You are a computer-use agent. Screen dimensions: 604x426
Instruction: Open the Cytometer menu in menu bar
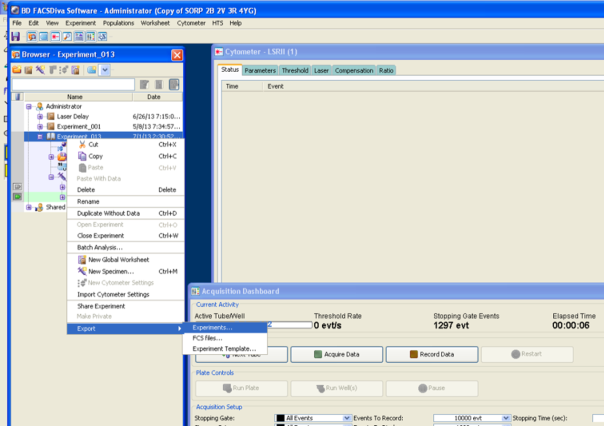coord(186,22)
